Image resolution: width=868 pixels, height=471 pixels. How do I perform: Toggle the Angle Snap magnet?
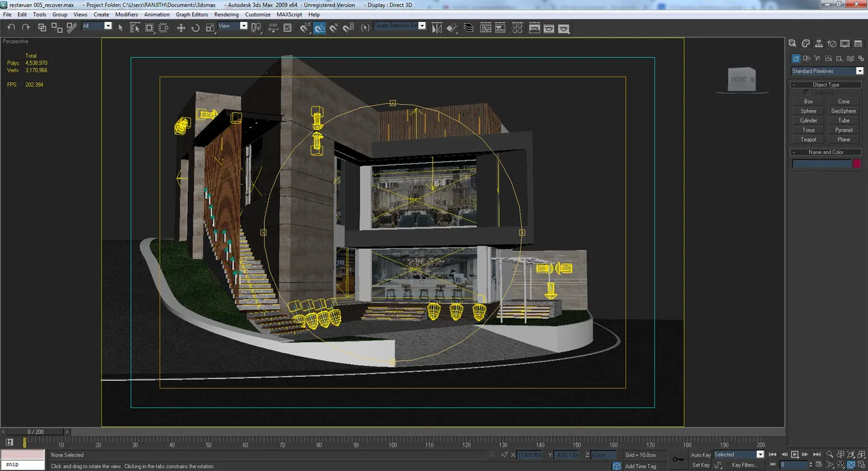click(x=319, y=27)
